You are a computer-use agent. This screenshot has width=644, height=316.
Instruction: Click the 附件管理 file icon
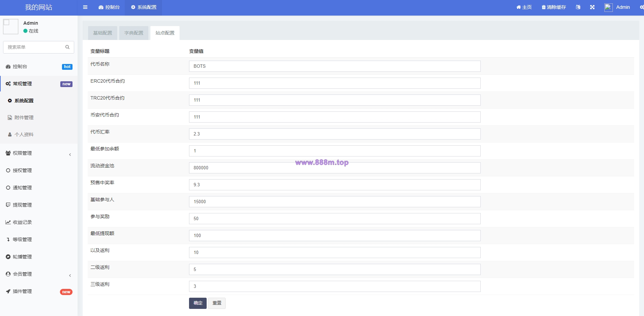[10, 118]
